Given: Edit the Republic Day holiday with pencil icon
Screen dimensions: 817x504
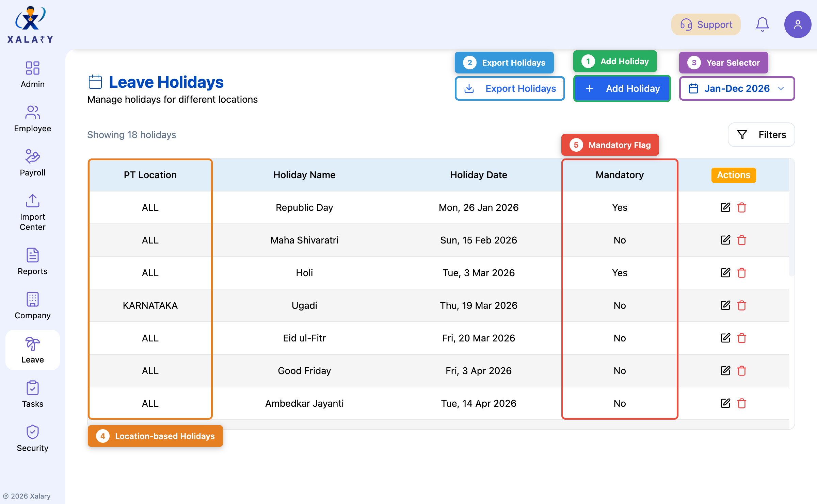Looking at the screenshot, I should pyautogui.click(x=725, y=207).
